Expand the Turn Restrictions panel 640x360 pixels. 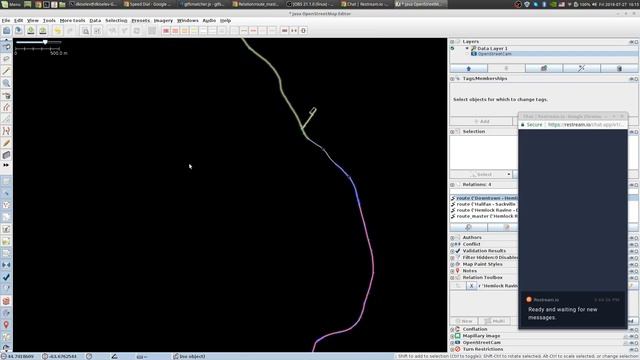click(452, 349)
